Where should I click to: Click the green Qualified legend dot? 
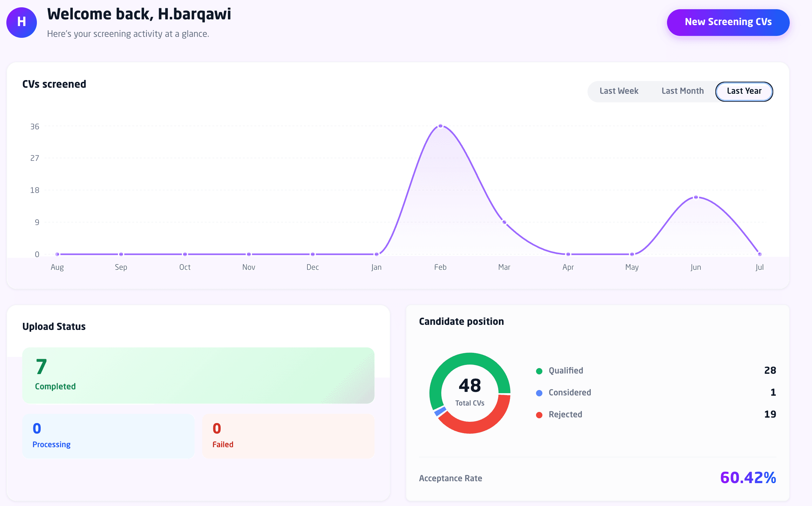pyautogui.click(x=539, y=371)
